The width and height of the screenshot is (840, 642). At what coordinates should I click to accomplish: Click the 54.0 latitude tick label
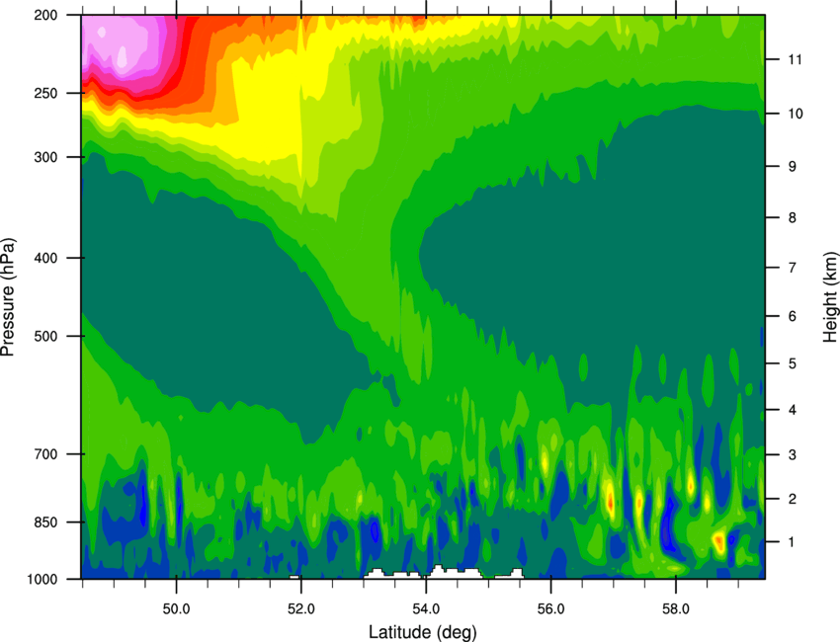click(426, 608)
